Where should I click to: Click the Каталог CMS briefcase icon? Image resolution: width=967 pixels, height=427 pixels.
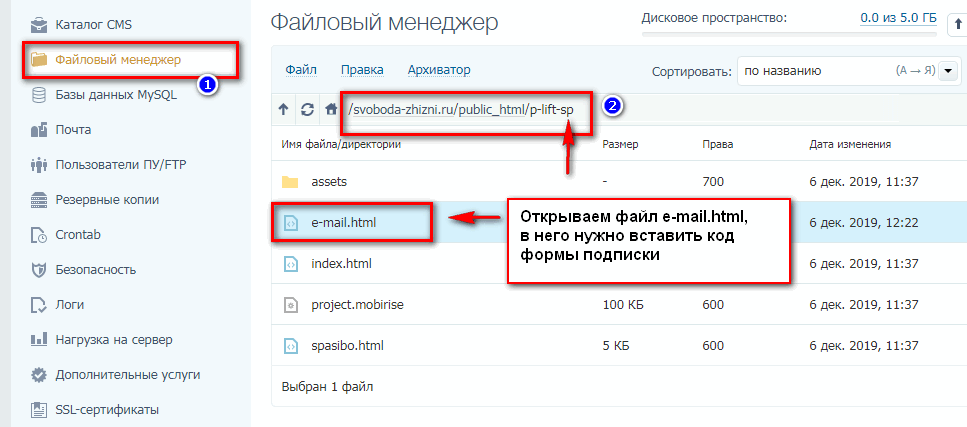click(x=39, y=25)
